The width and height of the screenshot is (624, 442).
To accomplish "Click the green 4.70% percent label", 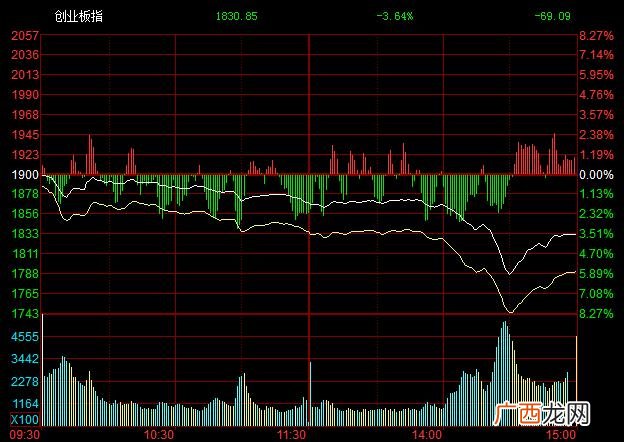I will (x=596, y=253).
